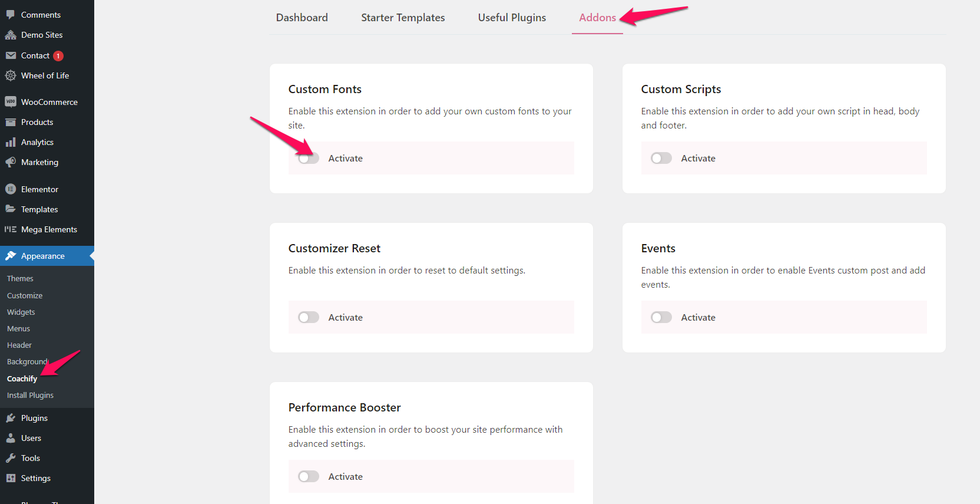Toggle the Custom Scripts activate switch

click(661, 158)
